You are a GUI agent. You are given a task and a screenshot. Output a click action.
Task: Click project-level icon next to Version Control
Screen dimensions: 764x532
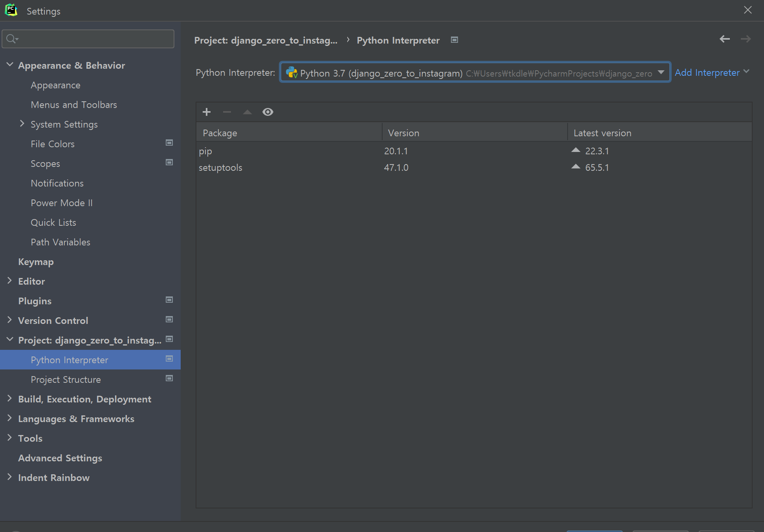click(x=169, y=320)
